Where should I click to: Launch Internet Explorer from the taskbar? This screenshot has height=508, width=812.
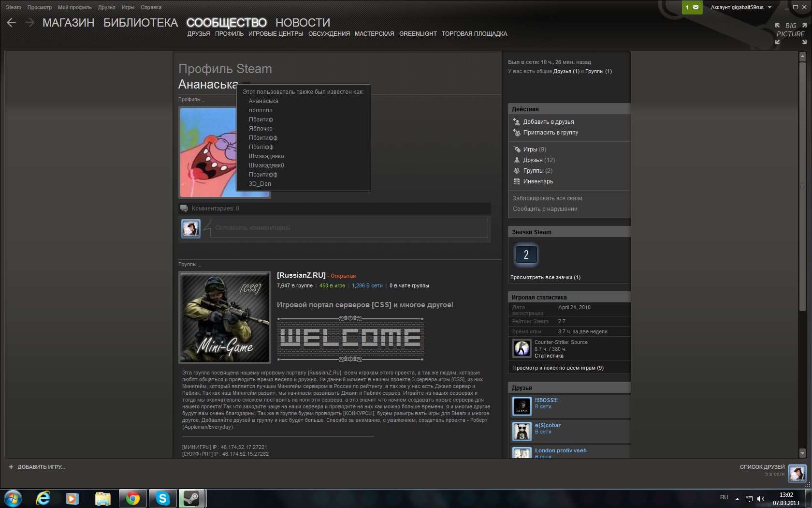43,498
